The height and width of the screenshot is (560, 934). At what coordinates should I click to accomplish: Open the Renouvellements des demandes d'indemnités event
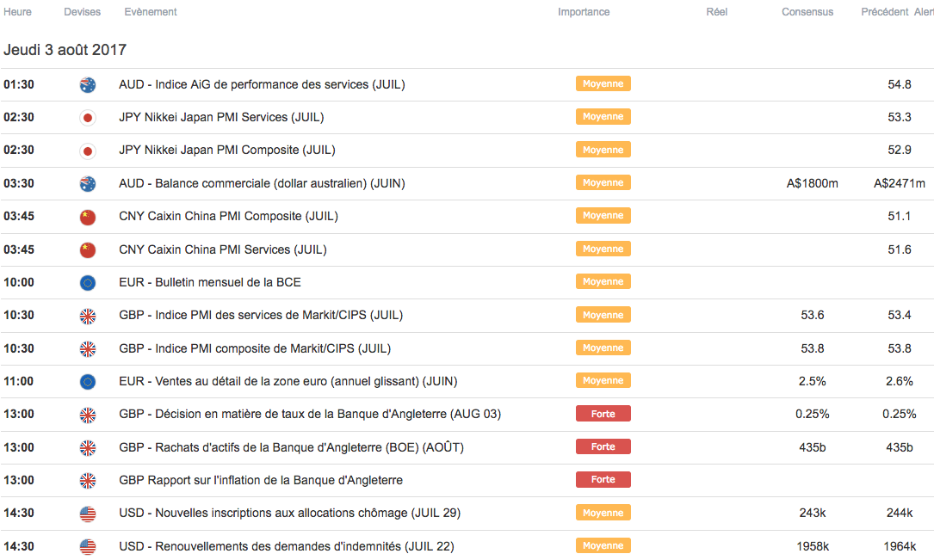(x=286, y=546)
